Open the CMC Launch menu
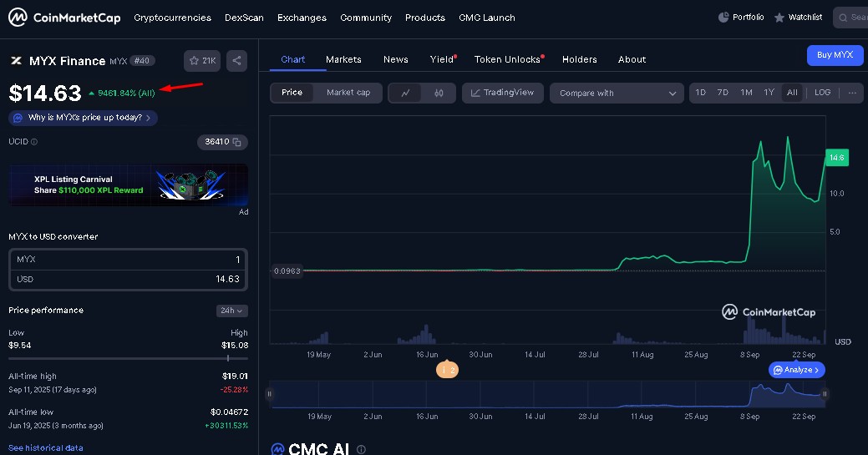868x455 pixels. (486, 18)
